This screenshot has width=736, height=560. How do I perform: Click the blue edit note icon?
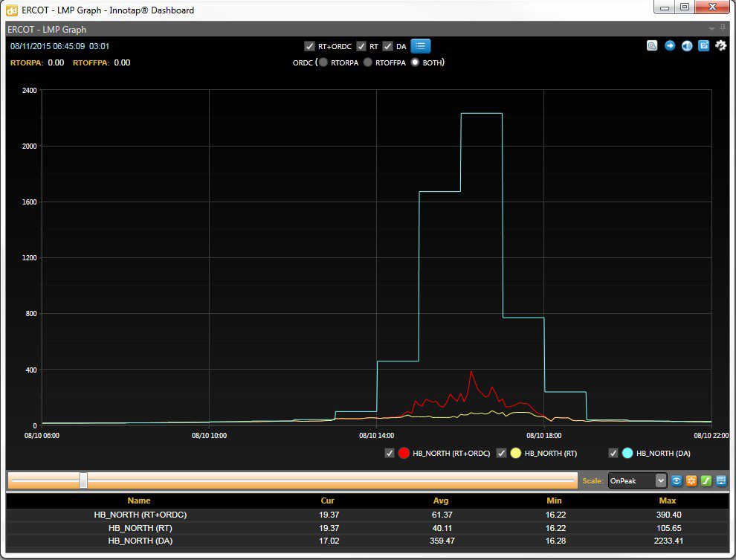point(703,45)
